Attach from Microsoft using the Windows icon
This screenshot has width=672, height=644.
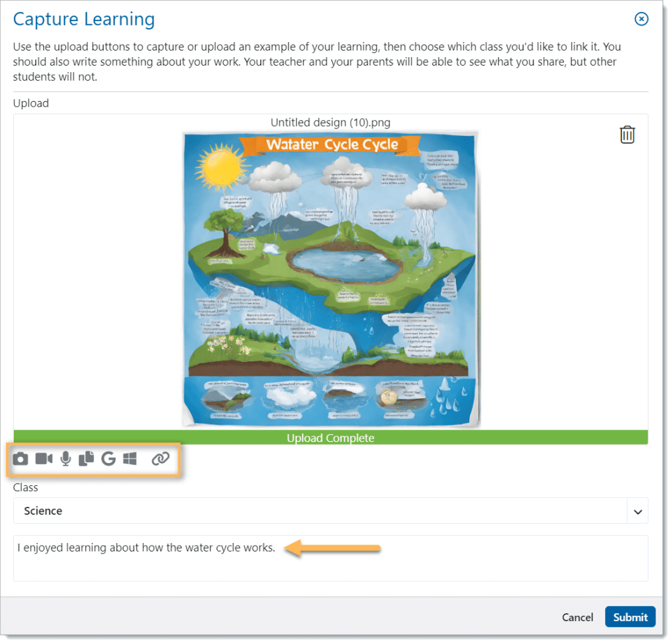pos(130,459)
